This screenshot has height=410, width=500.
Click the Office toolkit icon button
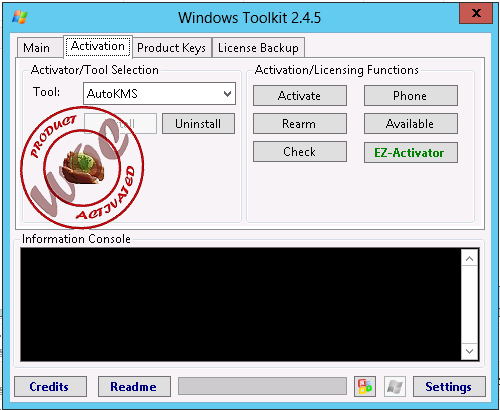(365, 387)
